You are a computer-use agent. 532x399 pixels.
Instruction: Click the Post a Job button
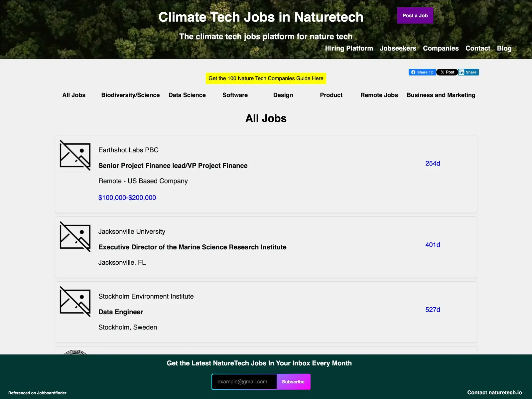pos(415,16)
